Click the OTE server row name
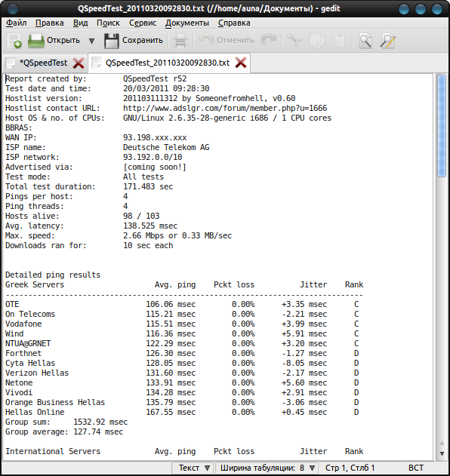The height and width of the screenshot is (476, 450). click(x=12, y=304)
